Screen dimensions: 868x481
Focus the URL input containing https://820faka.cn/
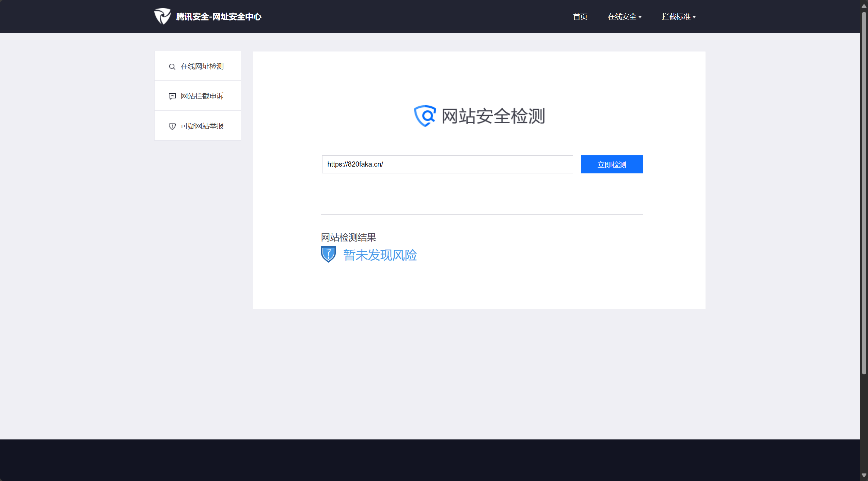(x=447, y=164)
